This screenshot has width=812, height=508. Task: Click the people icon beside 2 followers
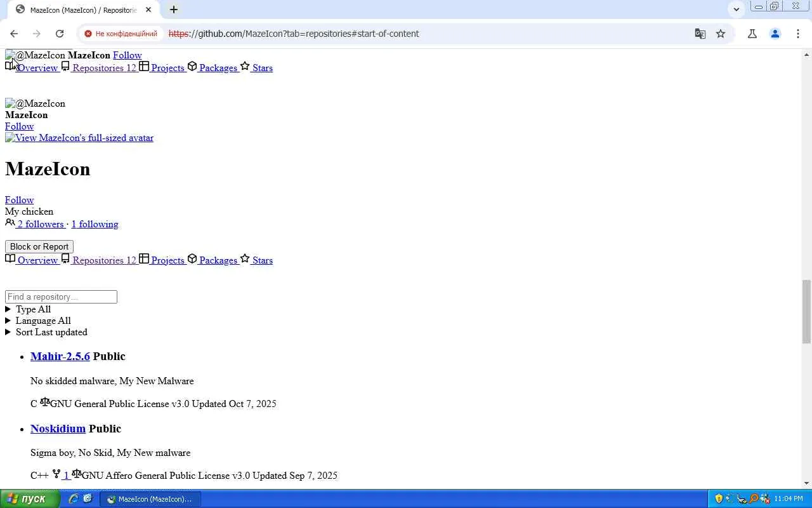click(x=10, y=223)
